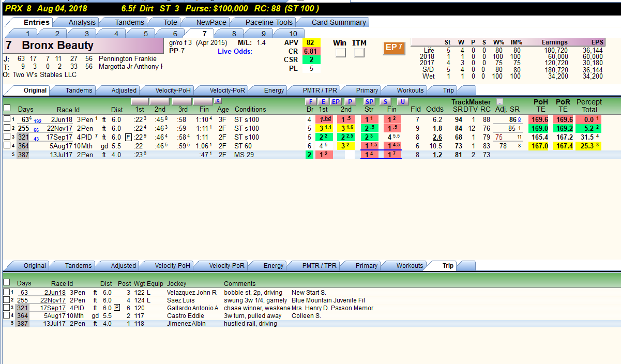Toggle the small EP button above pace columns
Image resolution: width=621 pixels, height=364 pixels.
[x=336, y=101]
